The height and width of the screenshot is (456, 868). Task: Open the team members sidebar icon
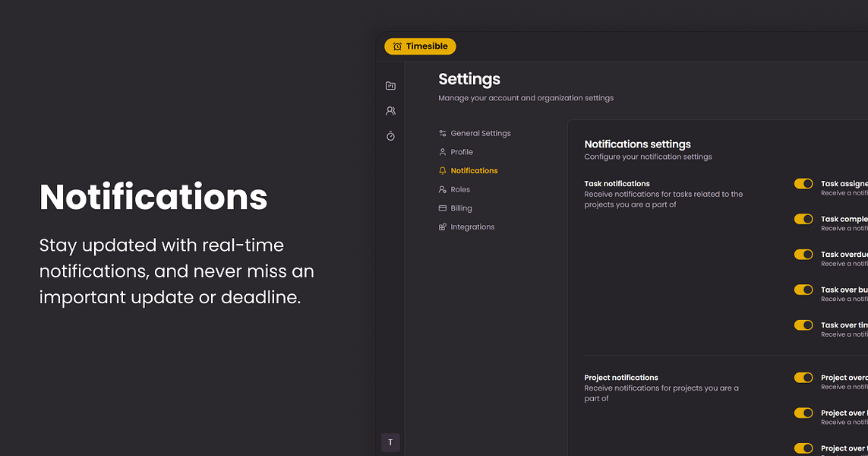point(391,111)
